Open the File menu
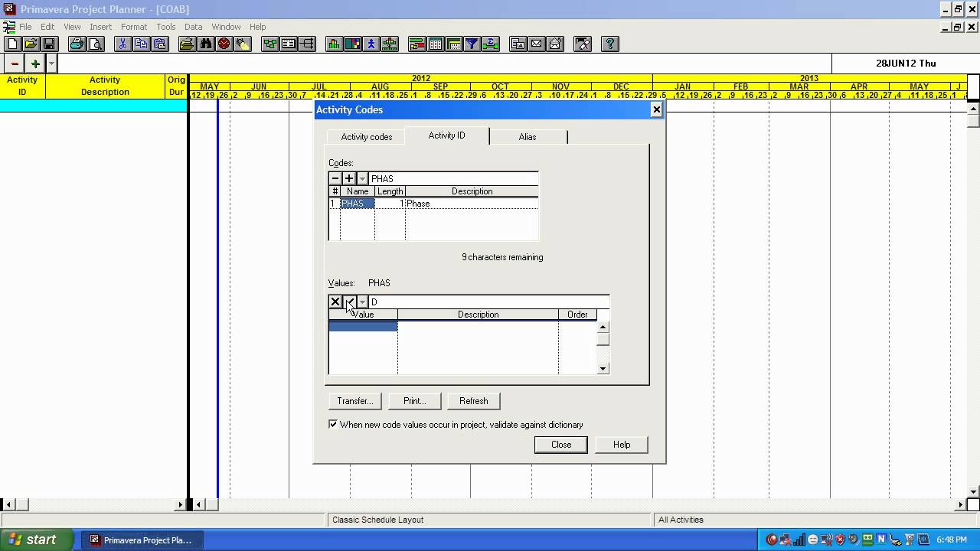The height and width of the screenshot is (551, 980). (x=25, y=27)
